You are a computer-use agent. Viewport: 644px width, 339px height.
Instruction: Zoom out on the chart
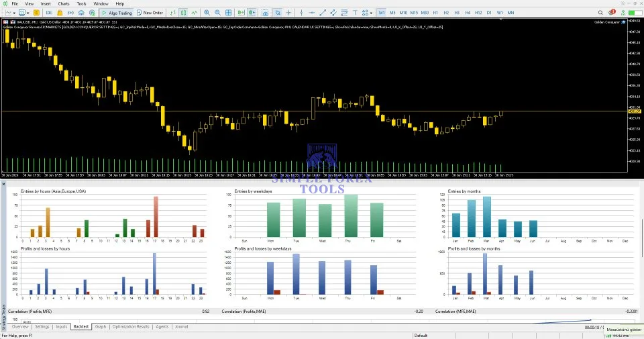217,13
